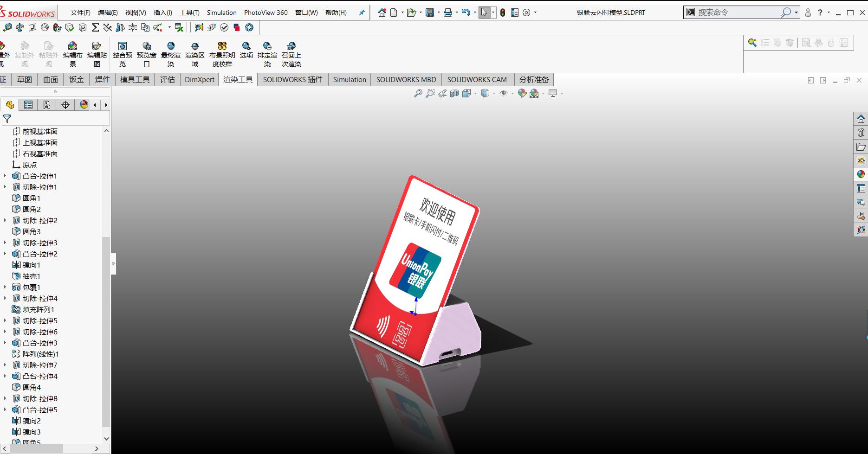The width and height of the screenshot is (868, 454).
Task: Switch to DisplayManager color ball tab
Action: pyautogui.click(x=84, y=105)
